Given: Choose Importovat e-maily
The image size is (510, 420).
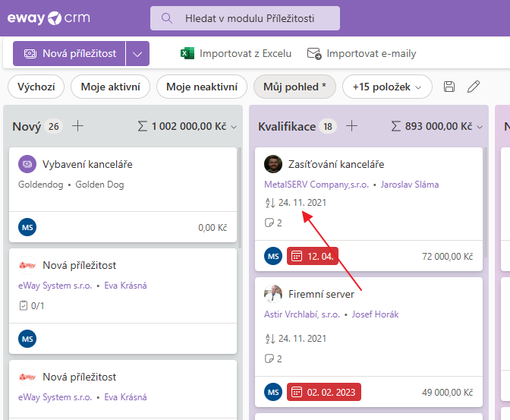Looking at the screenshot, I should (371, 53).
